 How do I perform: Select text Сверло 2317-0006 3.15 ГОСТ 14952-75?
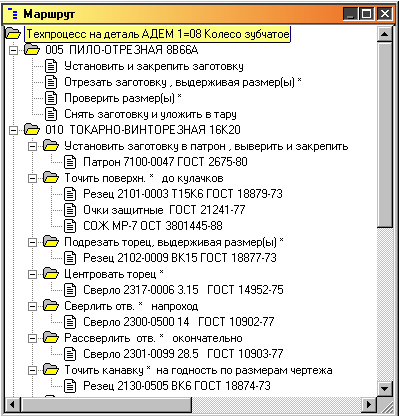183,290
